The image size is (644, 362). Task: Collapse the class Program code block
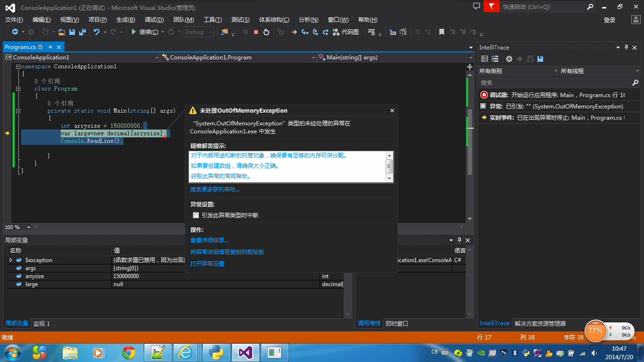pyautogui.click(x=18, y=89)
